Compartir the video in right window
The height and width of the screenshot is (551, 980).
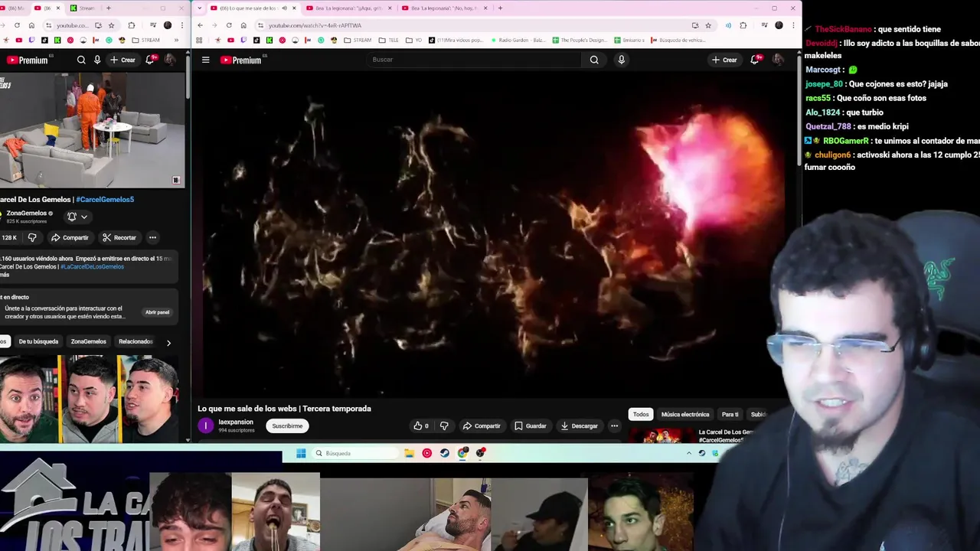(482, 426)
